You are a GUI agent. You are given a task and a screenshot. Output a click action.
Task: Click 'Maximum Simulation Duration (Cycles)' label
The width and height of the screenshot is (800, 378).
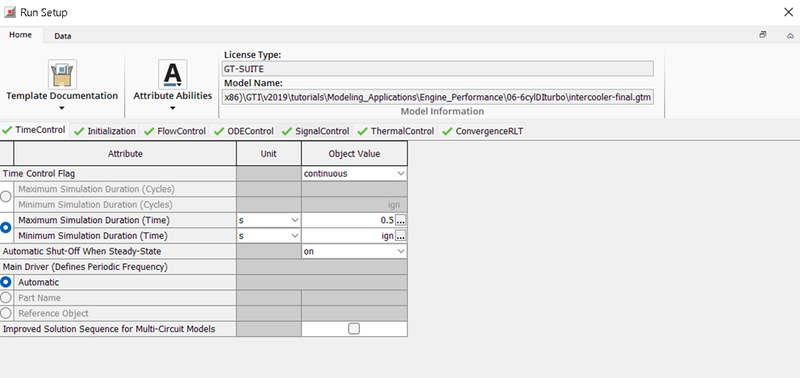click(96, 189)
